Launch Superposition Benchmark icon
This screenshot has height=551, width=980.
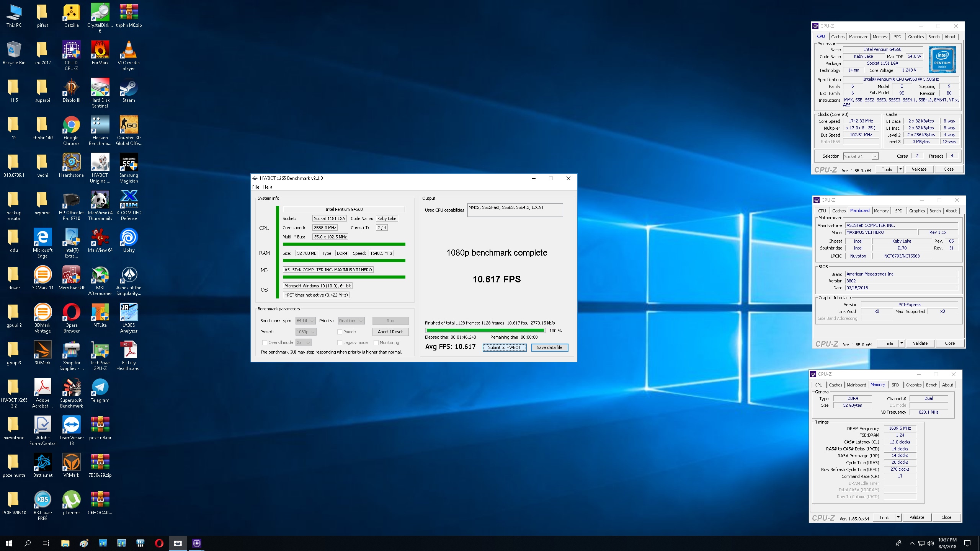click(x=71, y=393)
